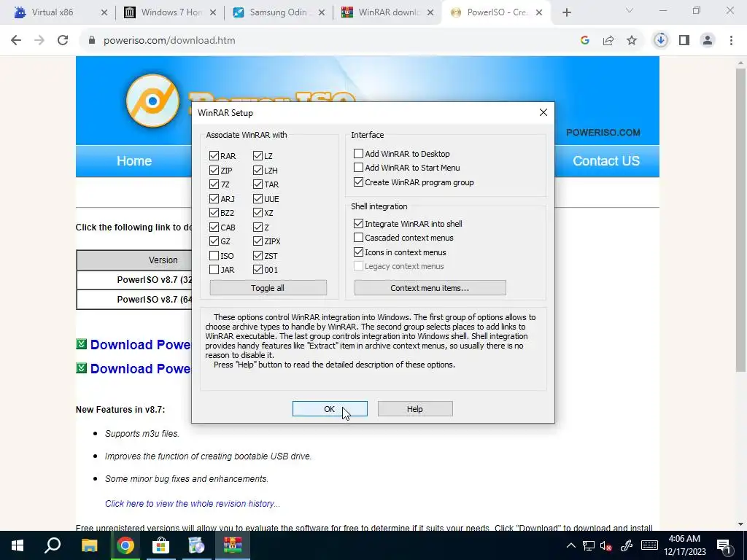Image resolution: width=747 pixels, height=560 pixels.
Task: Open File Explorer from taskbar
Action: point(89,545)
